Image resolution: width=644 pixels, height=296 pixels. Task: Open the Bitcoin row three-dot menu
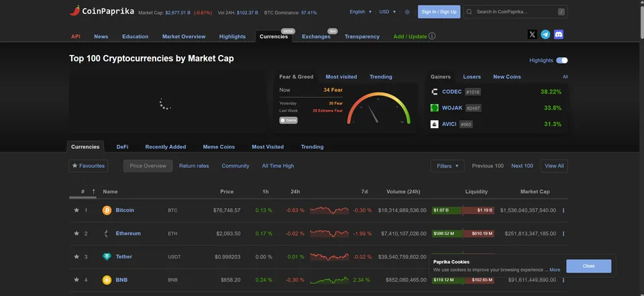point(563,211)
